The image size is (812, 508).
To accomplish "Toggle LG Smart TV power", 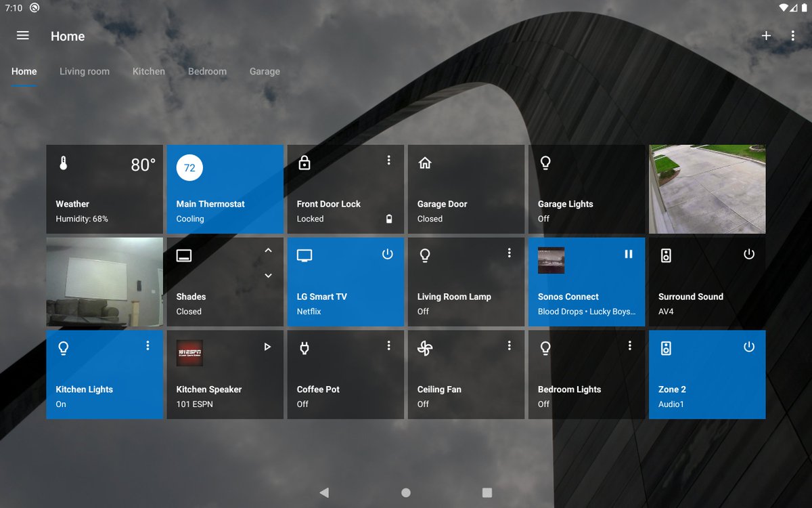I will (387, 254).
